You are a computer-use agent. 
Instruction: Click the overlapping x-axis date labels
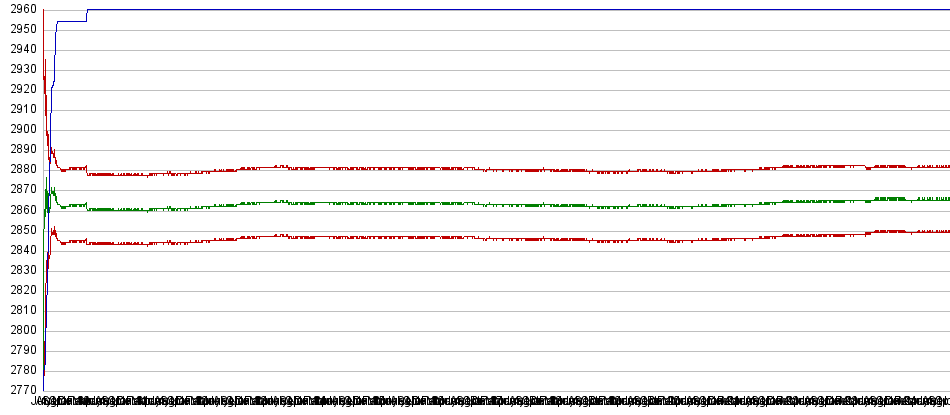(x=490, y=401)
